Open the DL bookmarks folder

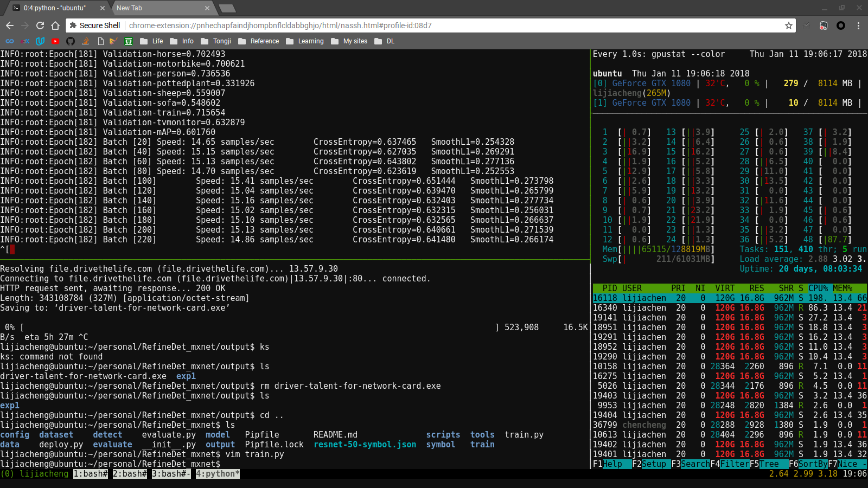[x=385, y=41]
